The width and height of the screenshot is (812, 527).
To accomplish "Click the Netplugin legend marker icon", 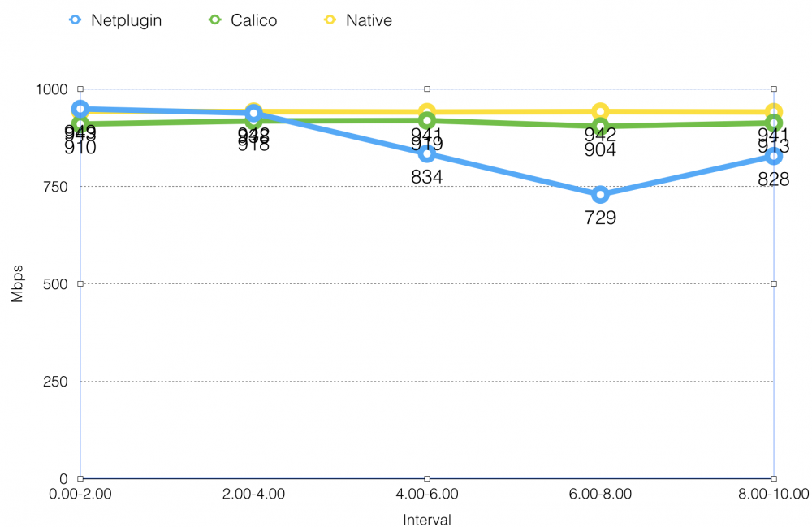I will point(76,20).
